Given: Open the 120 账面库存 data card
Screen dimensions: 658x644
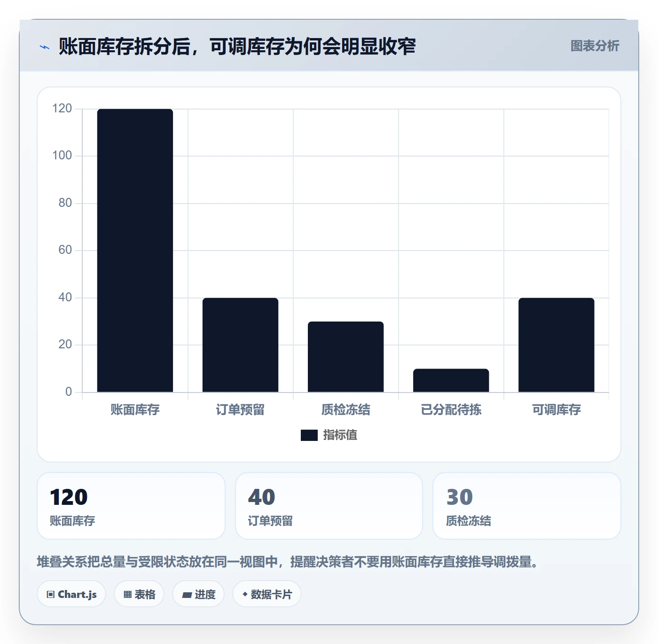Looking at the screenshot, I should coord(131,506).
